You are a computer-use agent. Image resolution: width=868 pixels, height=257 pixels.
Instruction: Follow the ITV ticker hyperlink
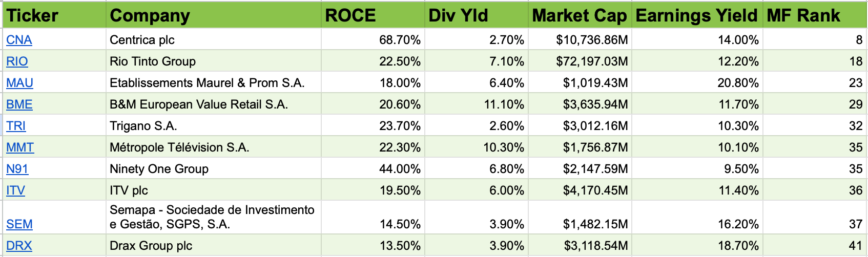click(x=15, y=190)
